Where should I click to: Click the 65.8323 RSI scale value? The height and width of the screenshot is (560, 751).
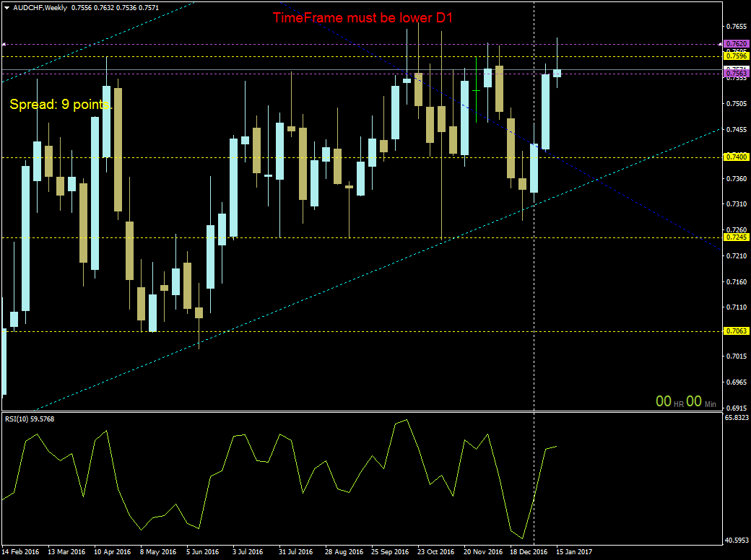(x=737, y=418)
